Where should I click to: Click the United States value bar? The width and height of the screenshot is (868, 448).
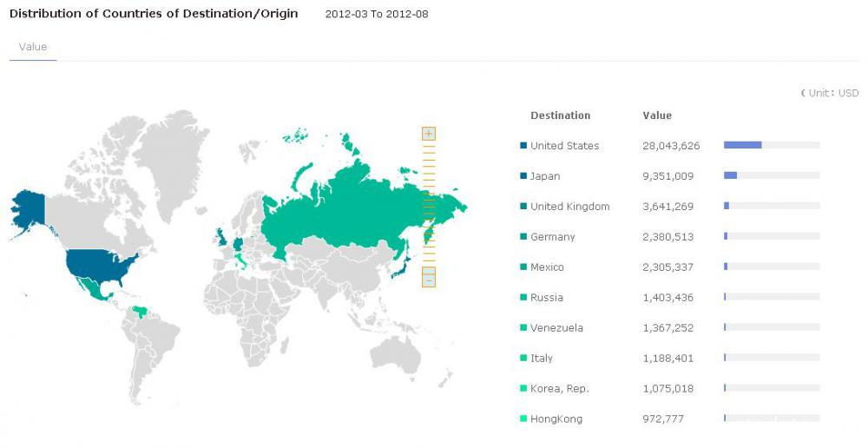772,145
